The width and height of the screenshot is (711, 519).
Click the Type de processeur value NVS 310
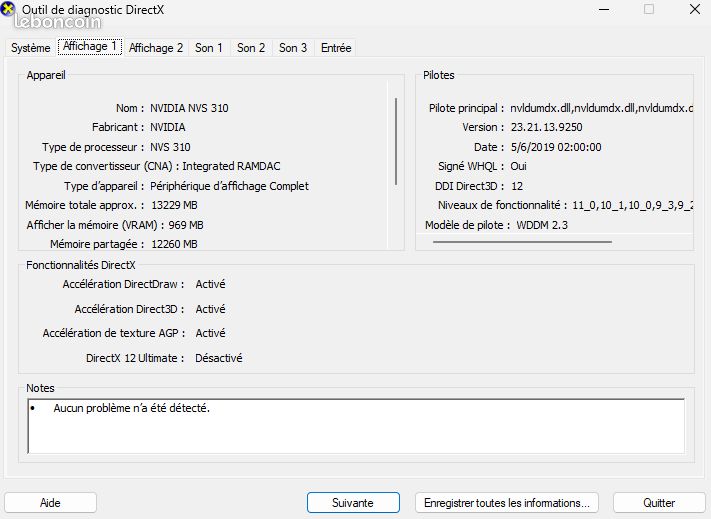pyautogui.click(x=170, y=147)
